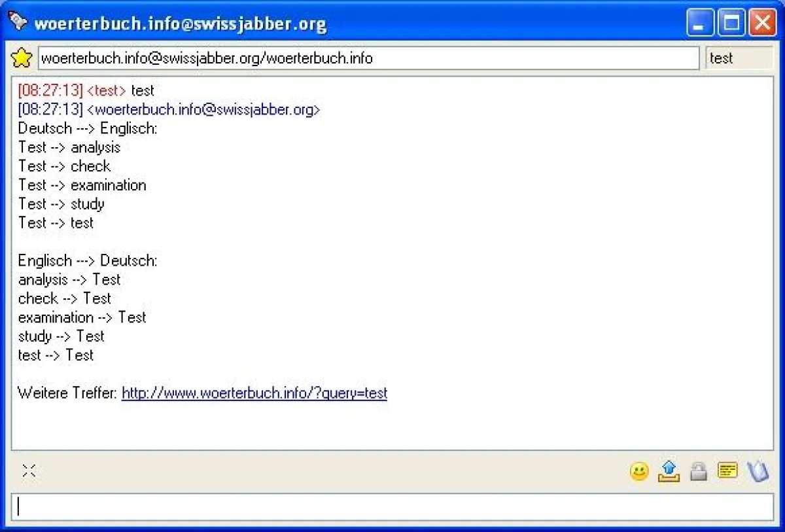Click the yellow star status icon
This screenshot has height=532, width=785.
[x=22, y=58]
